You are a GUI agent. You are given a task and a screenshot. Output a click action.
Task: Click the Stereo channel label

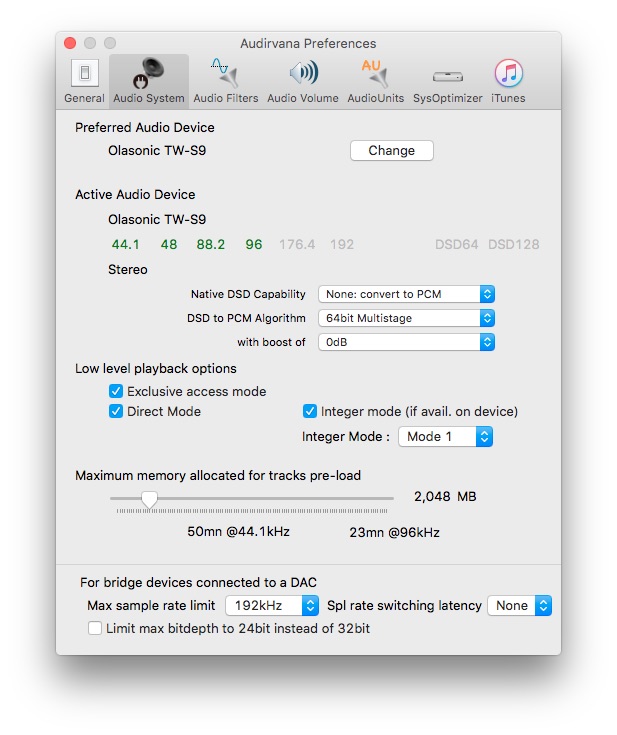pos(128,270)
